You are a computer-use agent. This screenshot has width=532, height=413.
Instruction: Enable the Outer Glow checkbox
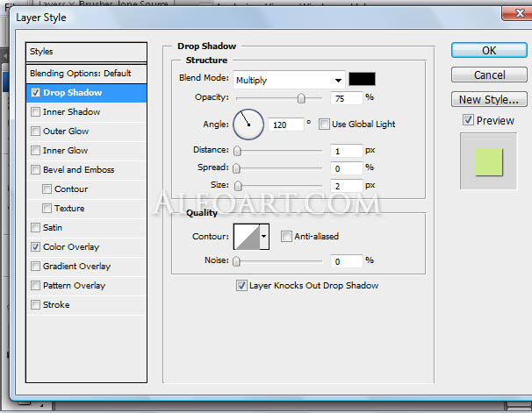[x=36, y=132]
